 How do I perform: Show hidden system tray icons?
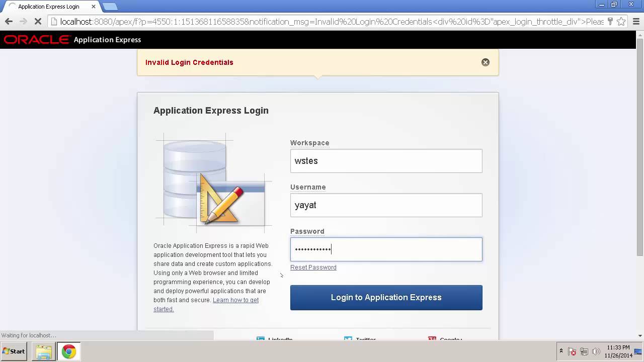click(561, 351)
